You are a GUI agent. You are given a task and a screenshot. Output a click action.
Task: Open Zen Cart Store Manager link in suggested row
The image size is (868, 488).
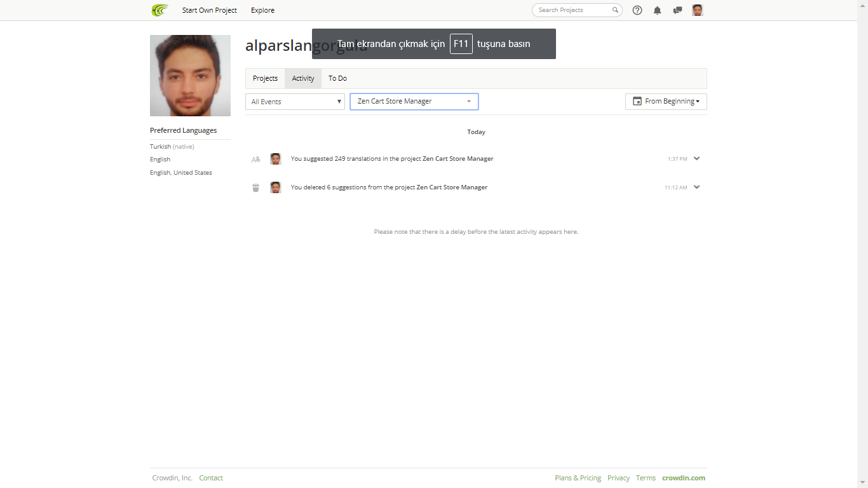pos(458,159)
